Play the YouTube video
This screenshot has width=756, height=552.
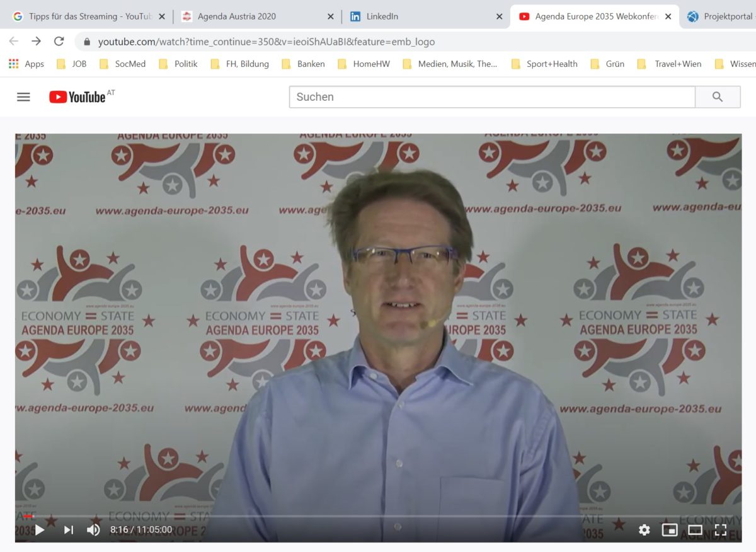[39, 530]
